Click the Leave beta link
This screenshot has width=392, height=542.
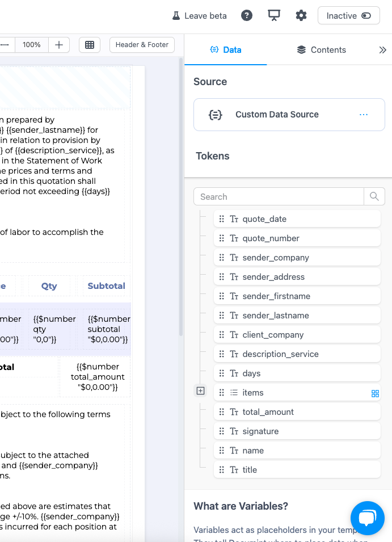(x=199, y=16)
